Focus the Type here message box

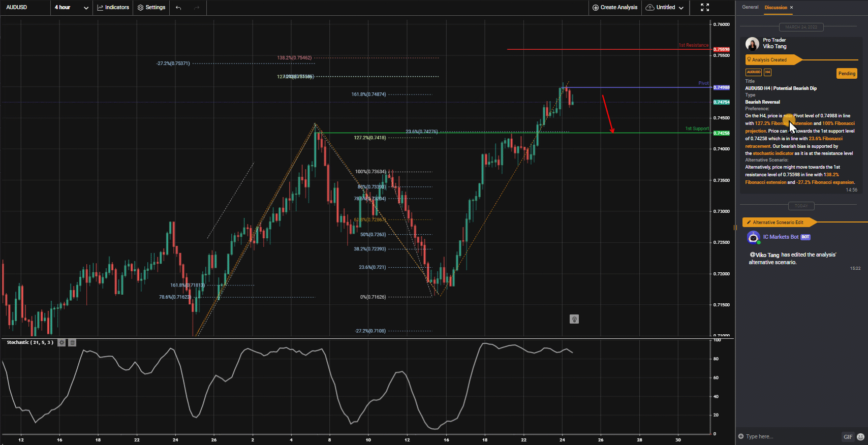[x=790, y=436]
